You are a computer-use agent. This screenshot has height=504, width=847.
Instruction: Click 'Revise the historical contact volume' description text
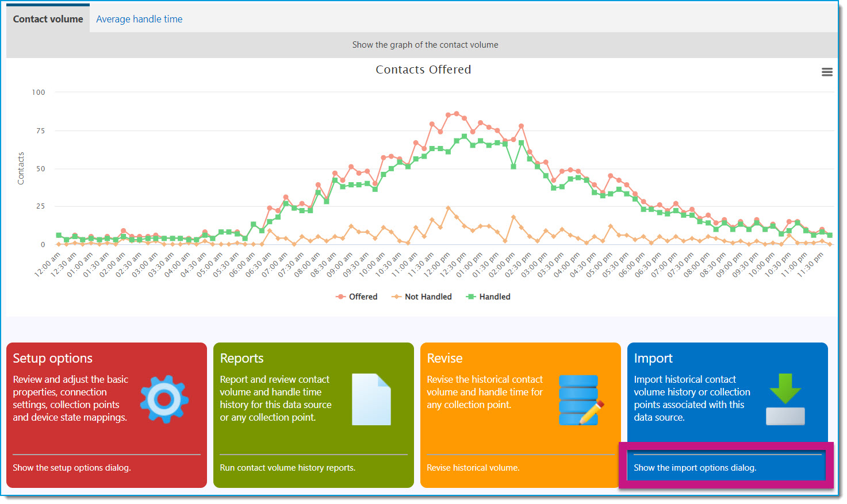point(485,392)
